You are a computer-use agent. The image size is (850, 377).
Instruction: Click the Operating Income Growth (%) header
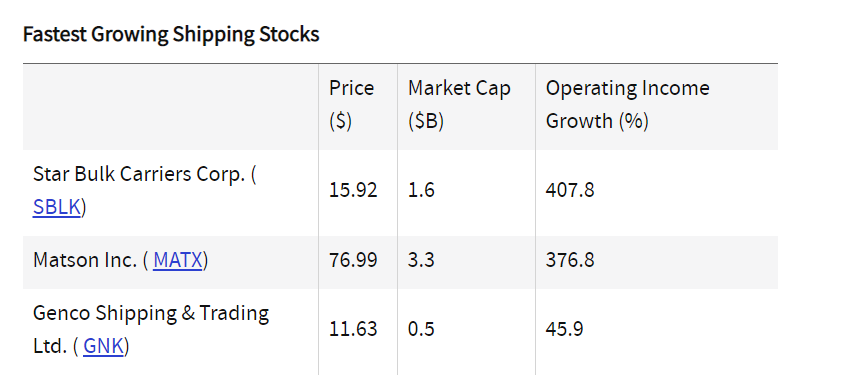(627, 105)
